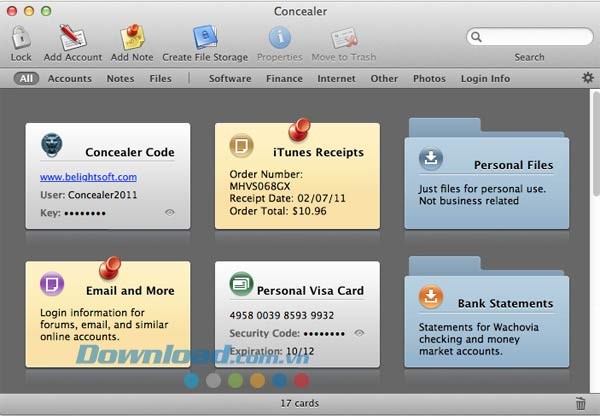The image size is (600, 416).
Task: Open the gear settings menu in filter bar
Action: (x=587, y=78)
